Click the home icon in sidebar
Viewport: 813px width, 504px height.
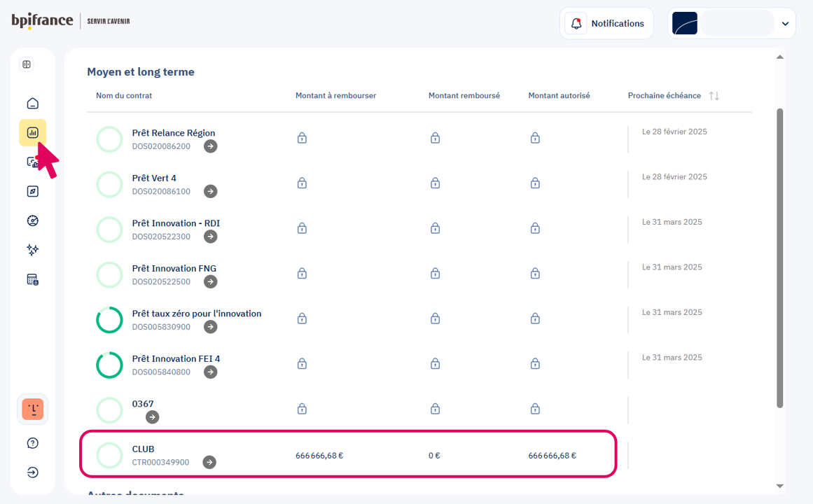click(32, 104)
